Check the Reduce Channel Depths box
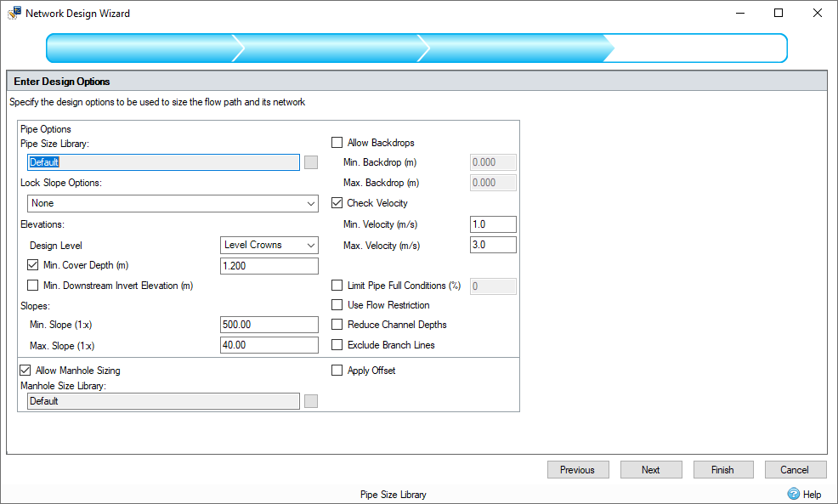The height and width of the screenshot is (504, 838). (x=337, y=325)
